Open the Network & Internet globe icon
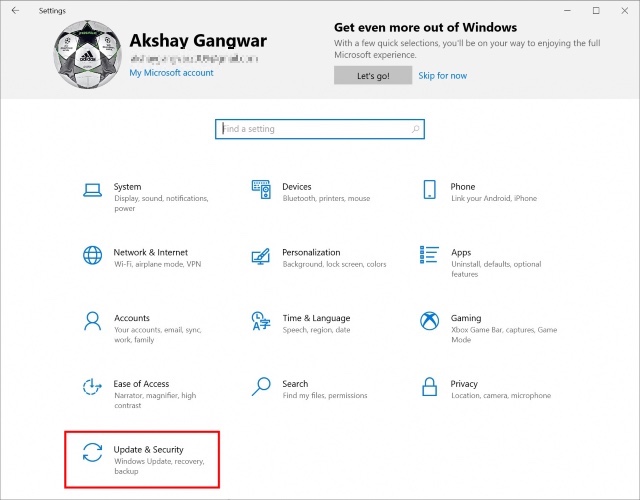Viewport: 640px width, 500px height. (92, 255)
